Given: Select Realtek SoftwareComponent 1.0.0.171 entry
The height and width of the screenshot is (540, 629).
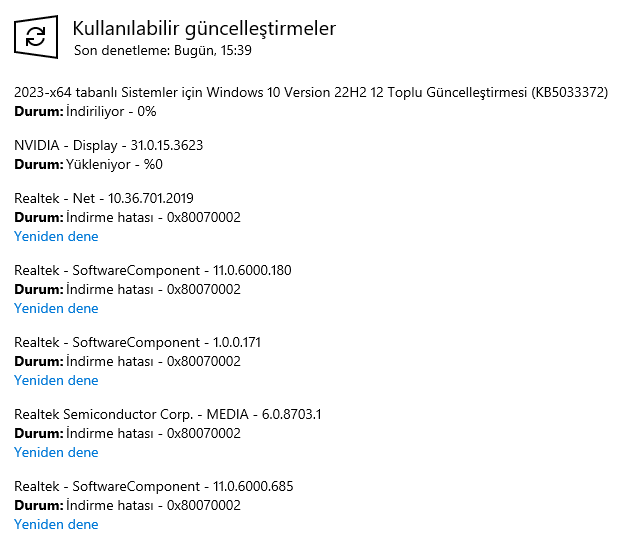Looking at the screenshot, I should [x=138, y=342].
